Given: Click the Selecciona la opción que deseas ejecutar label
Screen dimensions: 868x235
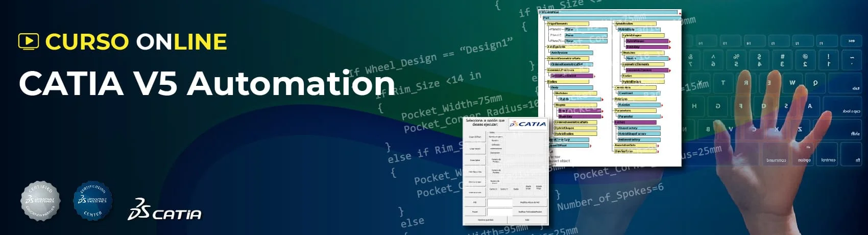Looking at the screenshot, I should point(485,123).
